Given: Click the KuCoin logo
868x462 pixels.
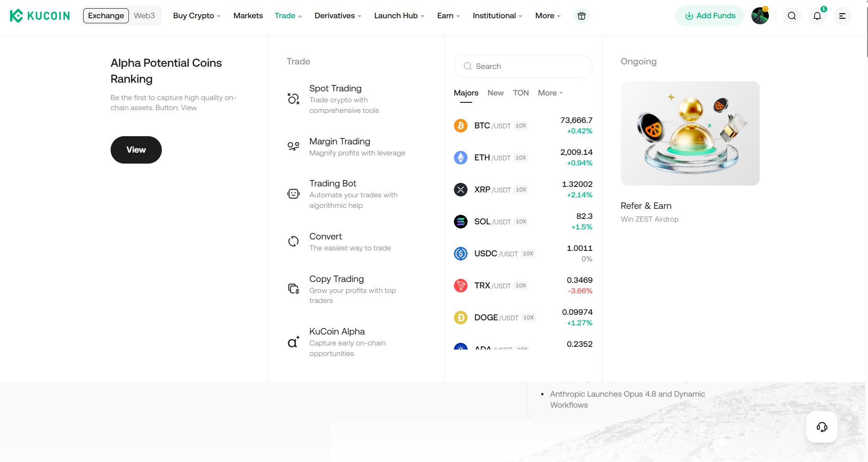Looking at the screenshot, I should tap(40, 16).
